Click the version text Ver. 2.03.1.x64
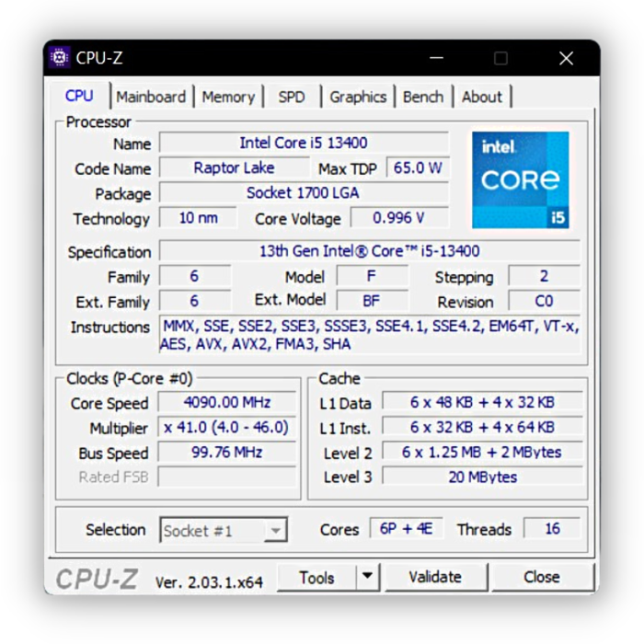 (x=209, y=582)
